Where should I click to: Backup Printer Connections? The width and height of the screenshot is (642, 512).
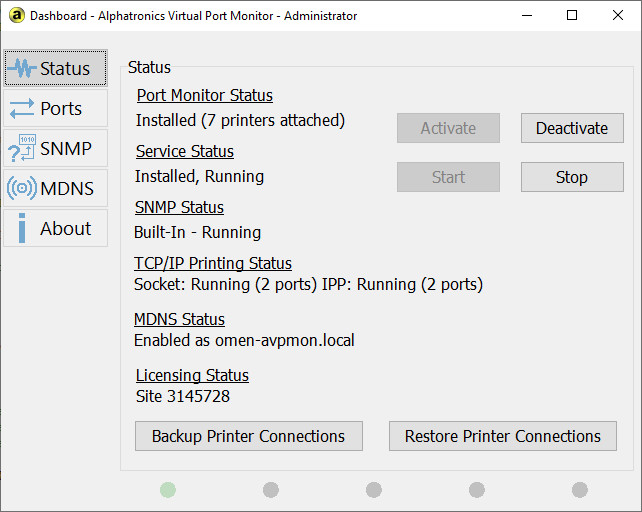click(249, 436)
